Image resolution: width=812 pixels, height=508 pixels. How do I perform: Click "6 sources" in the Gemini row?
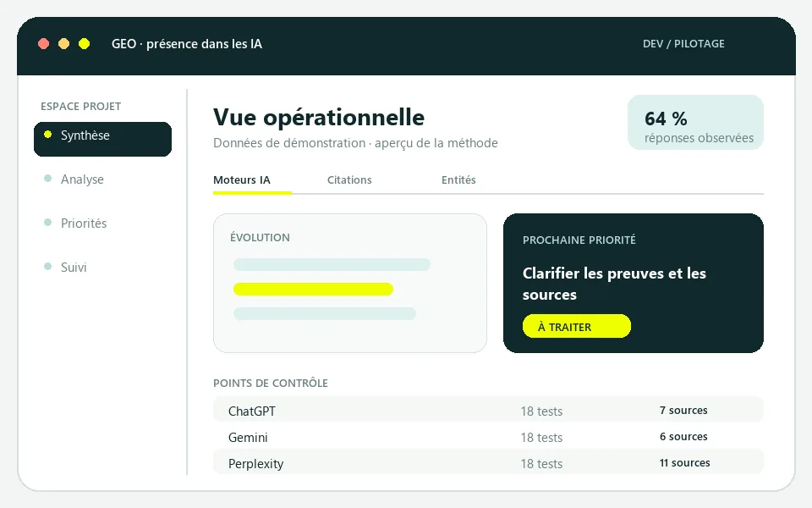point(683,437)
